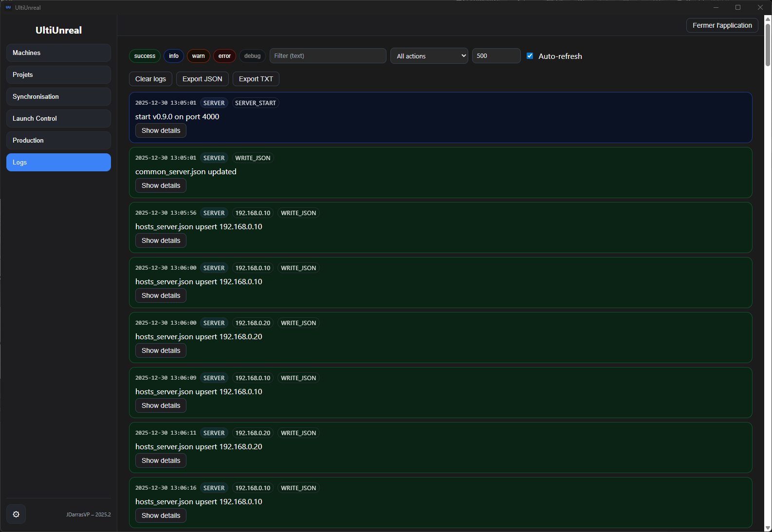Toggle the info log level filter
Image resolution: width=772 pixels, height=532 pixels.
[x=174, y=56]
